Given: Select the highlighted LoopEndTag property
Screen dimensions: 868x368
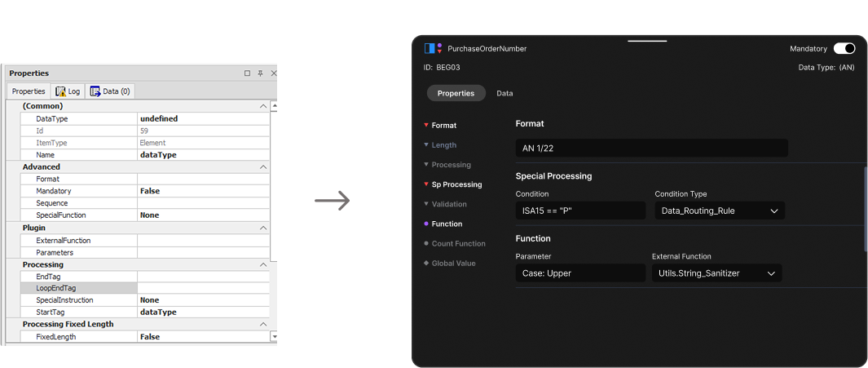Looking at the screenshot, I should pyautogui.click(x=78, y=288).
